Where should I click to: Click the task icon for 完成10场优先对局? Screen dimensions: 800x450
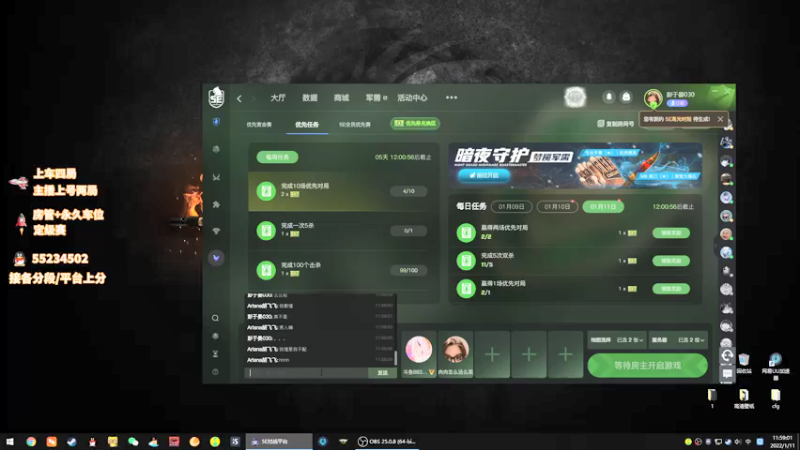pos(266,191)
